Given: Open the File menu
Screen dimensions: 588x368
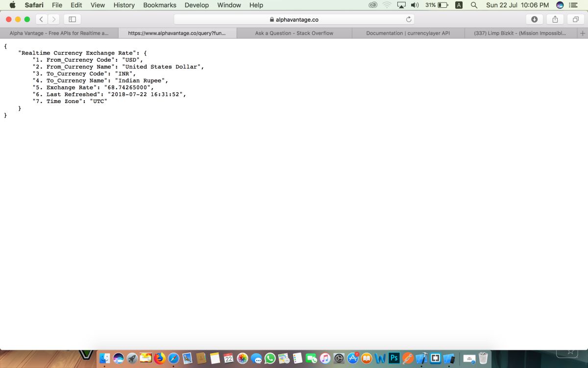Looking at the screenshot, I should [x=57, y=5].
